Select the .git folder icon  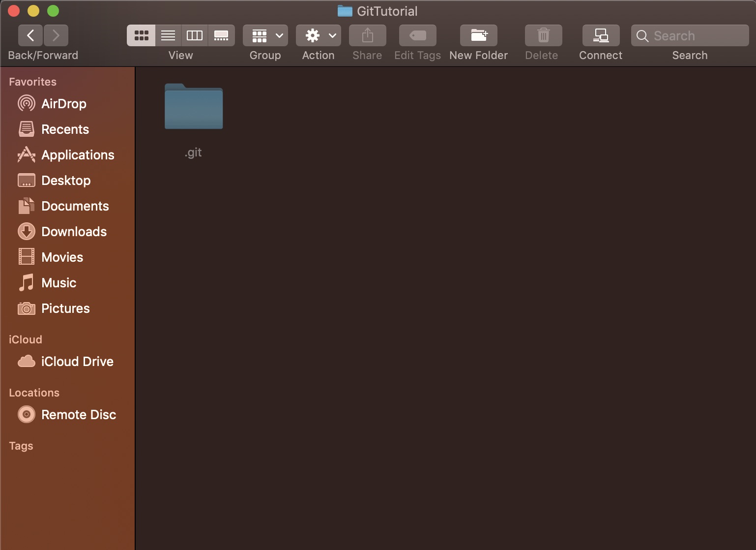pyautogui.click(x=194, y=106)
